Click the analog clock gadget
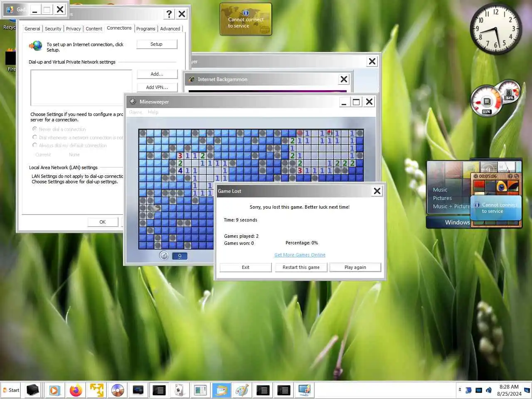This screenshot has height=399, width=532. (x=495, y=30)
